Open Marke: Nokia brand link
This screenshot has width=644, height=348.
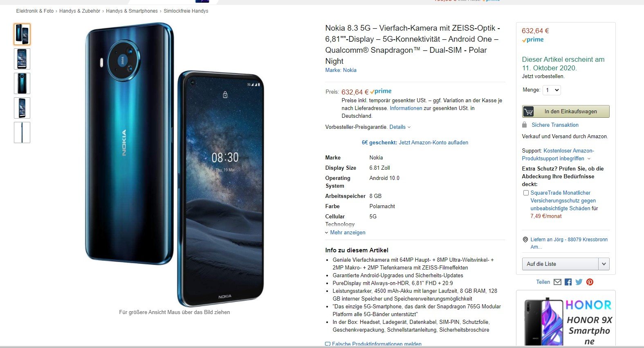(341, 70)
